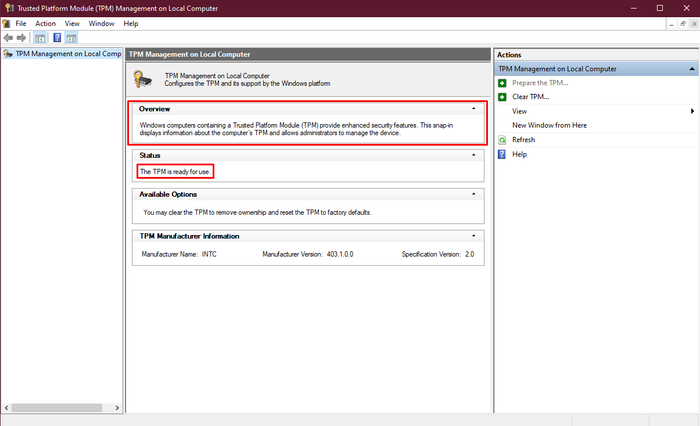This screenshot has height=426, width=700.
Task: Click the blue Help toolbar icon
Action: click(57, 38)
